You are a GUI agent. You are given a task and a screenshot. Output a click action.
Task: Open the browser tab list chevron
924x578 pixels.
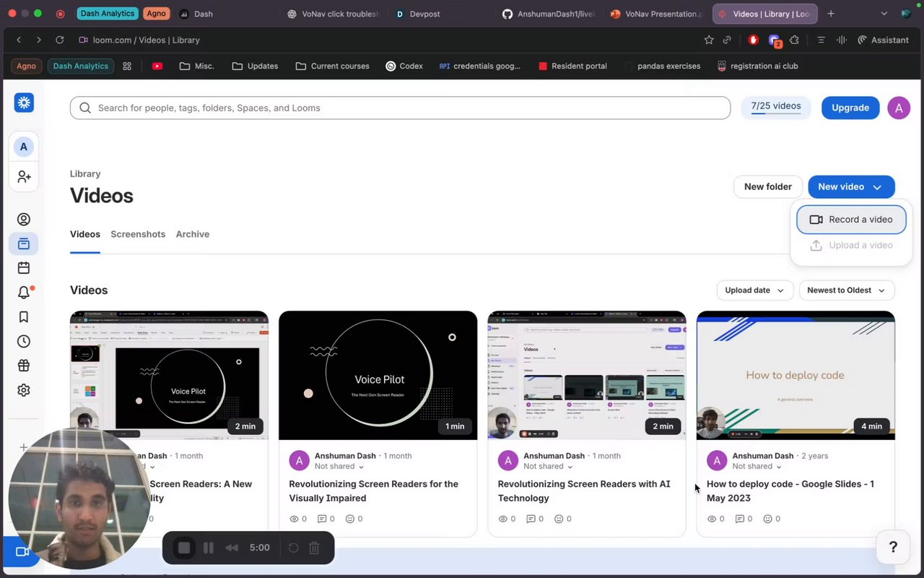pos(884,14)
